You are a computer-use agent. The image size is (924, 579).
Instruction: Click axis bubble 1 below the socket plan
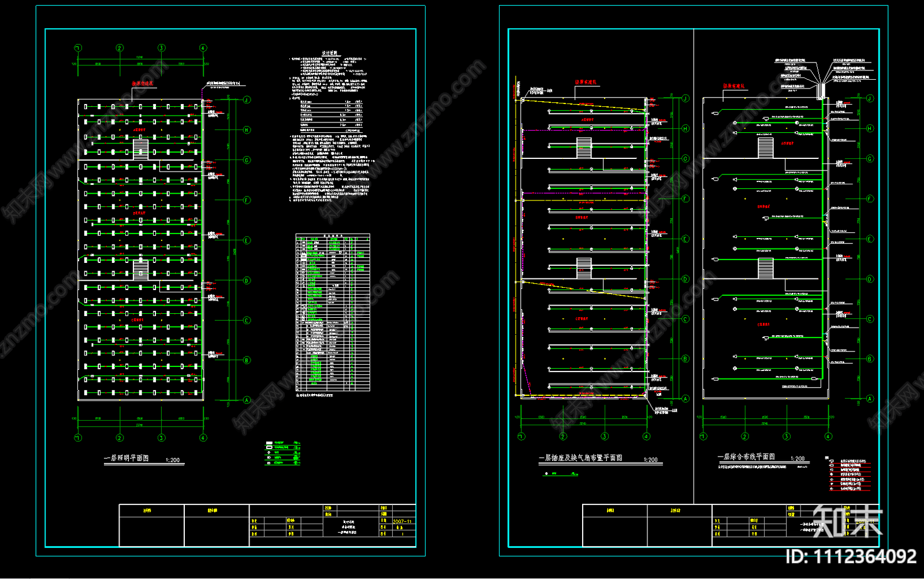point(521,436)
